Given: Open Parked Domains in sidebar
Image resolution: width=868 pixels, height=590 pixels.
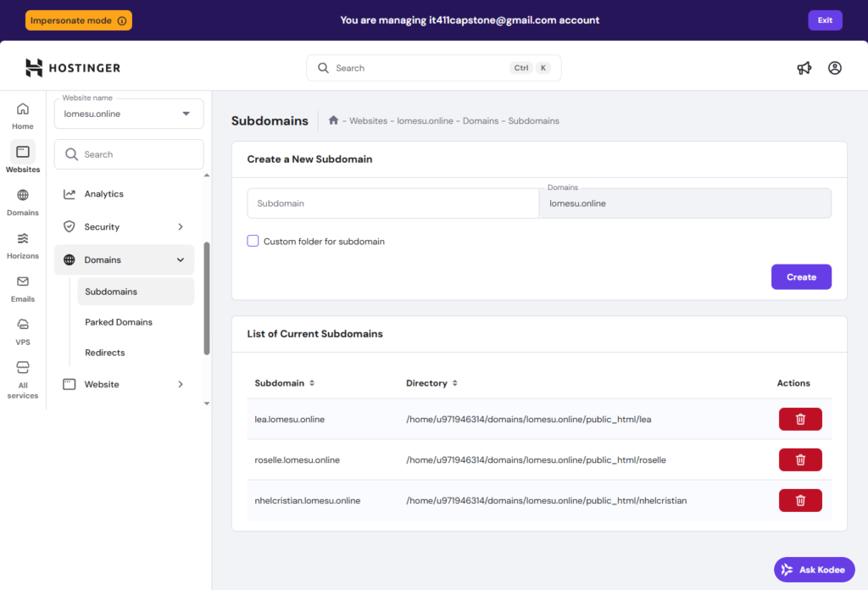Looking at the screenshot, I should tap(119, 322).
